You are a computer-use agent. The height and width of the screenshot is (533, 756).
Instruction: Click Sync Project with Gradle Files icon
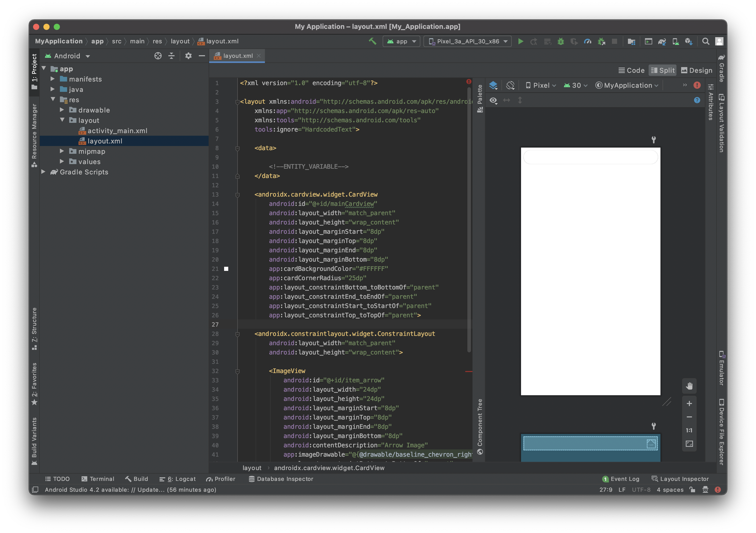pos(662,42)
